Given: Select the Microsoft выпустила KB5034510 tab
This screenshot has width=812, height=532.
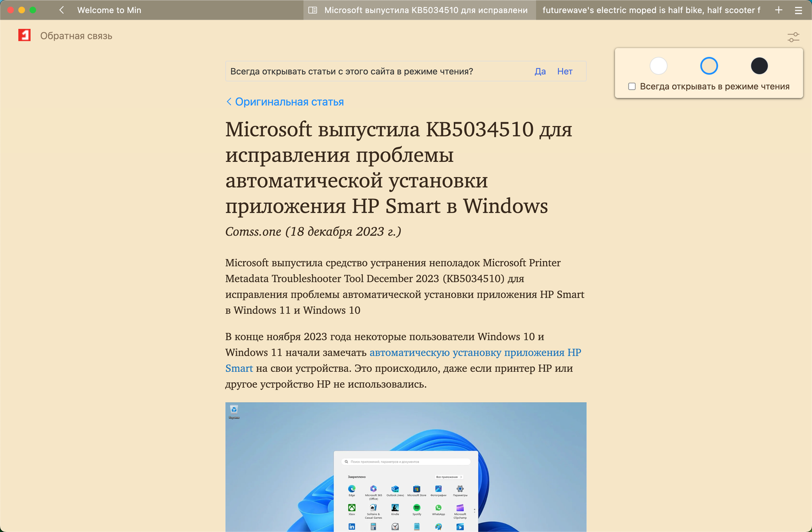Looking at the screenshot, I should click(x=420, y=10).
